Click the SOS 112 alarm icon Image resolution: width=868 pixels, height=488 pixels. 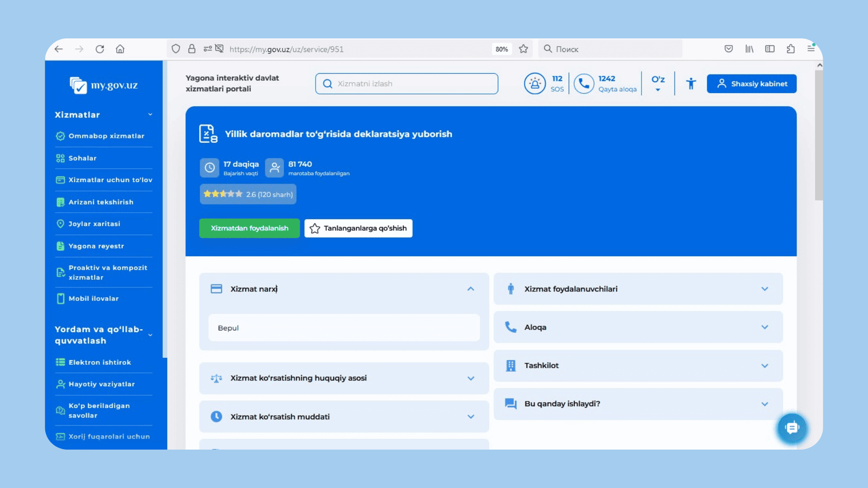pyautogui.click(x=535, y=84)
